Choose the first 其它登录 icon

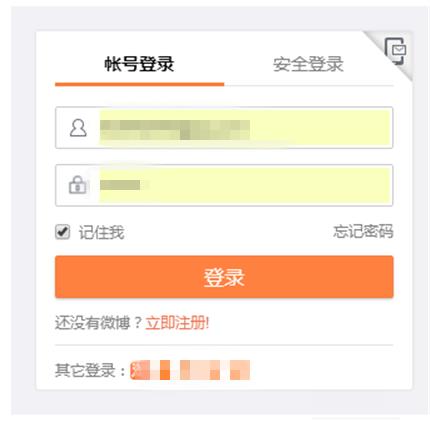coord(140,370)
